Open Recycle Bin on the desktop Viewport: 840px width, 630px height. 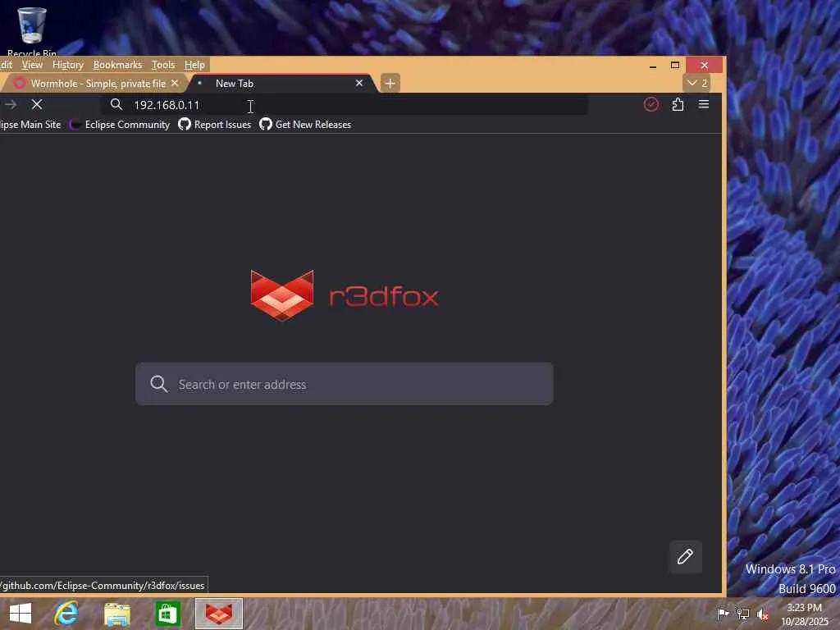pos(32,31)
